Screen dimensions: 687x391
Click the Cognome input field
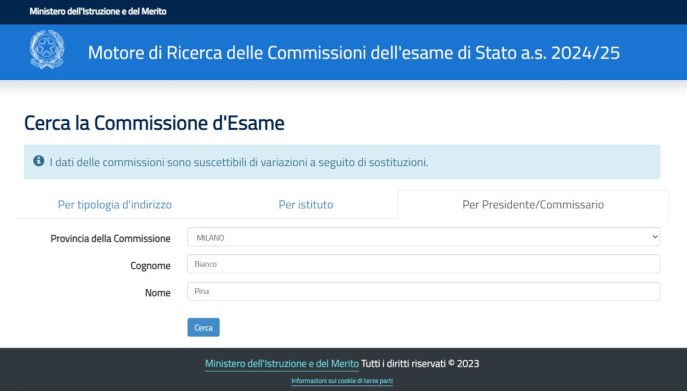[423, 264]
